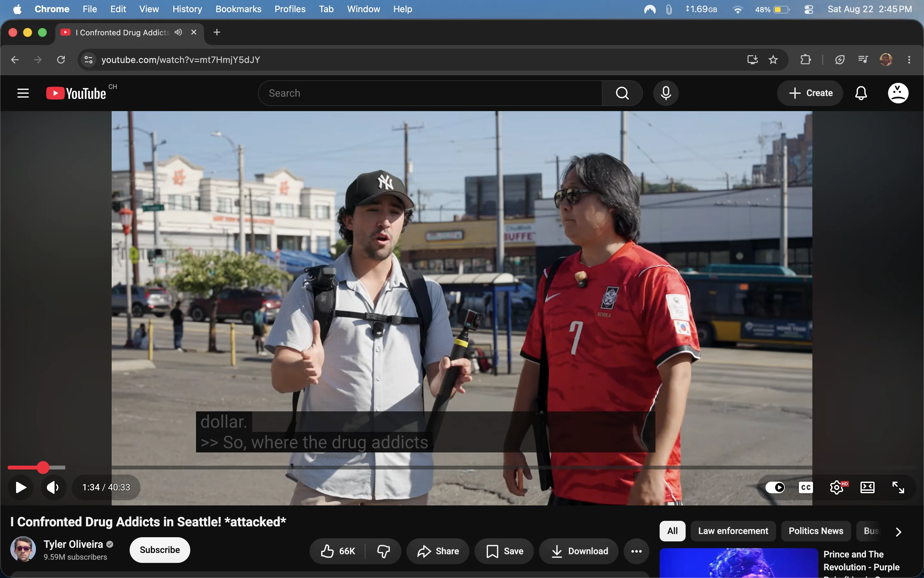Click the address bar URL

click(181, 60)
